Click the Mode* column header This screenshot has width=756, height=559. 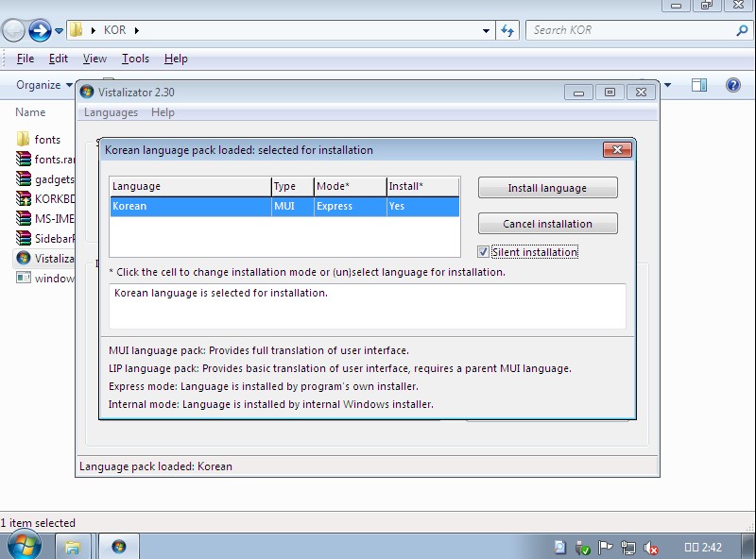[351, 187]
